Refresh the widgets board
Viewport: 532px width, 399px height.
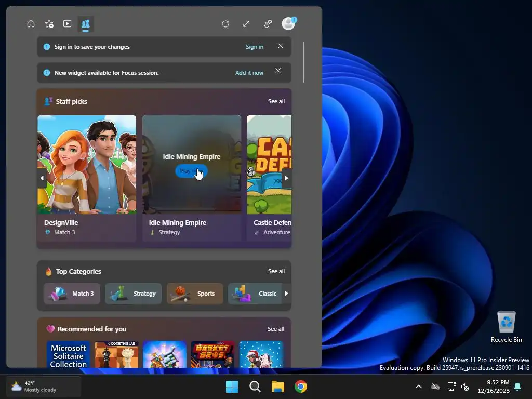[225, 24]
